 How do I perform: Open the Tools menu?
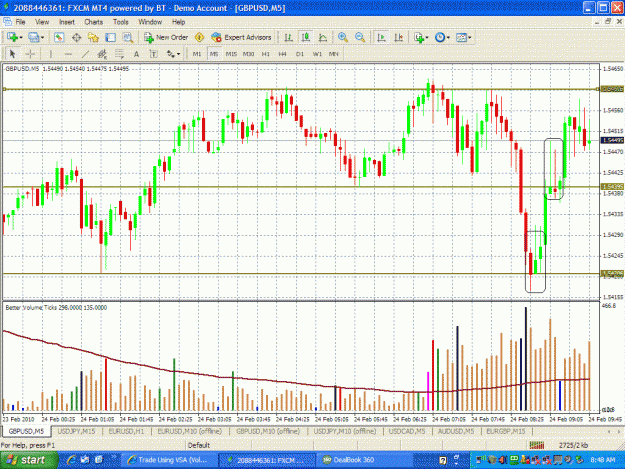[x=120, y=22]
